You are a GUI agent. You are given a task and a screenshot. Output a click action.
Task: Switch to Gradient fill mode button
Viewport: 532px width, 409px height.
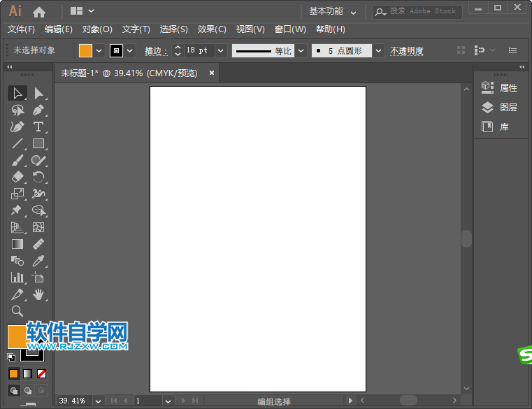point(28,374)
